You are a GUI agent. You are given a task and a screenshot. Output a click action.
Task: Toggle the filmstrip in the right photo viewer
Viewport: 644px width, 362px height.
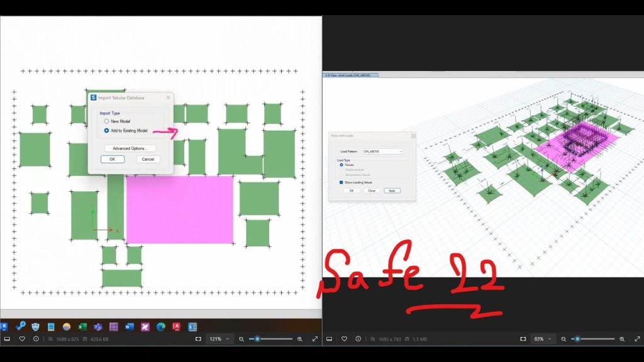(329, 339)
